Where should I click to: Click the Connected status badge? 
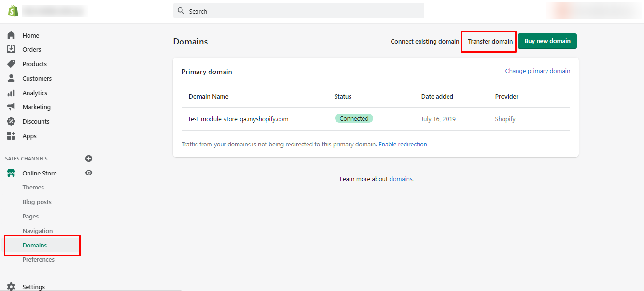tap(354, 118)
